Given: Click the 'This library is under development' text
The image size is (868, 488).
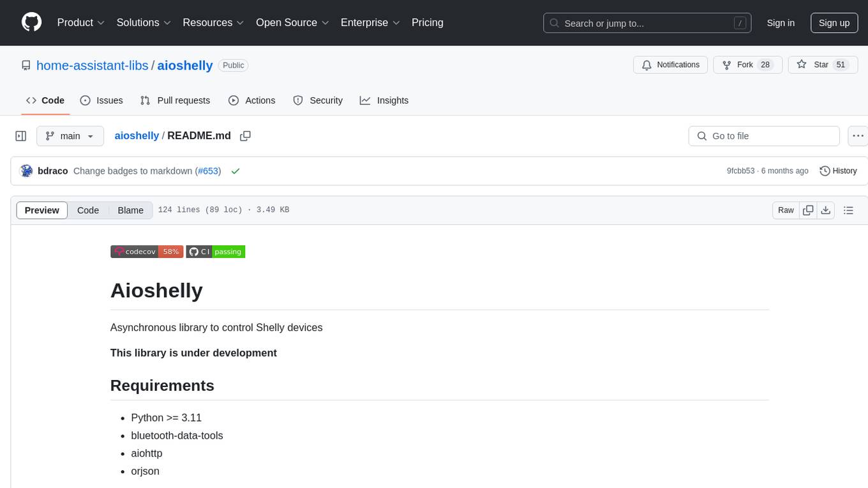Looking at the screenshot, I should [193, 353].
